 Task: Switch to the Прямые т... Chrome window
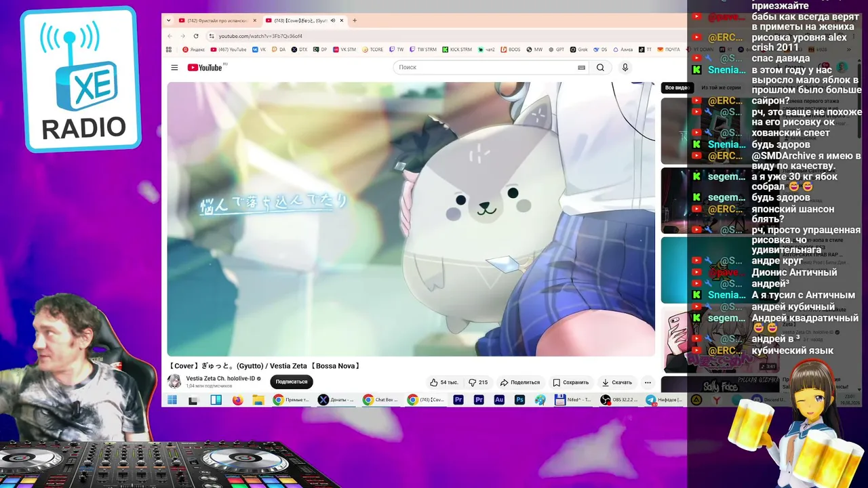pos(292,400)
